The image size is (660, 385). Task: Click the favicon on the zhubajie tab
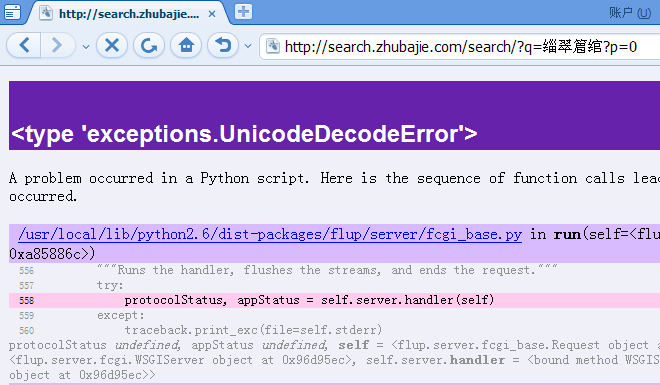click(x=46, y=13)
